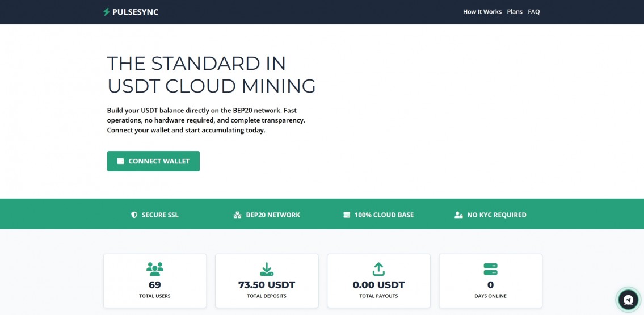Click the Total Users people icon

[x=154, y=268]
